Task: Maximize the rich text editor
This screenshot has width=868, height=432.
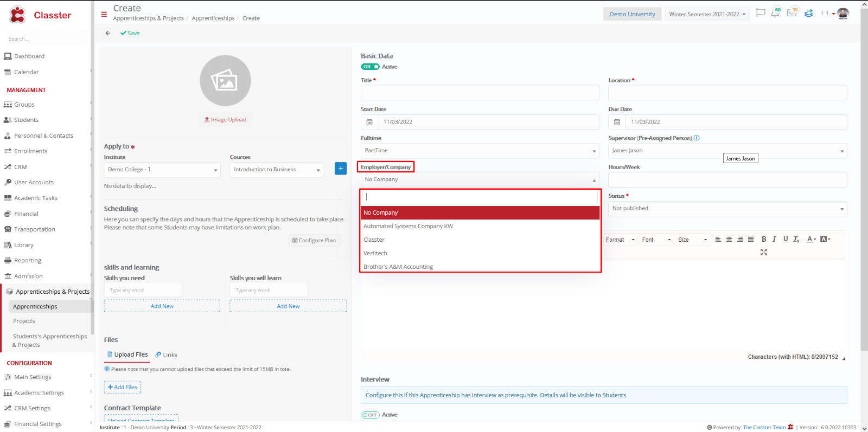Action: [x=764, y=252]
